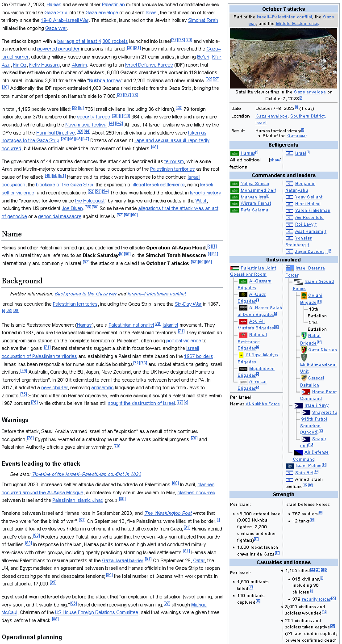
Task: Open the Gaza–Israel barrier link in second paragraph
Action: [x=111, y=53]
